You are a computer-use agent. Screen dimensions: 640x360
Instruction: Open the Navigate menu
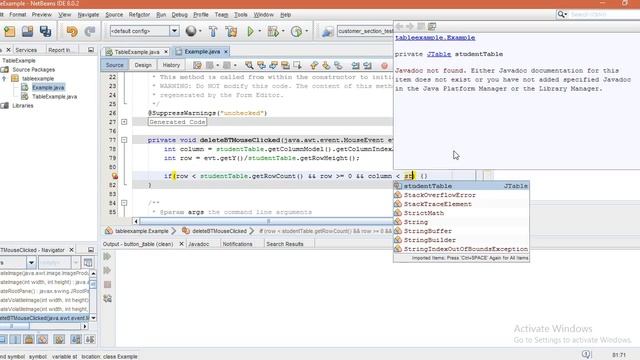pos(88,15)
